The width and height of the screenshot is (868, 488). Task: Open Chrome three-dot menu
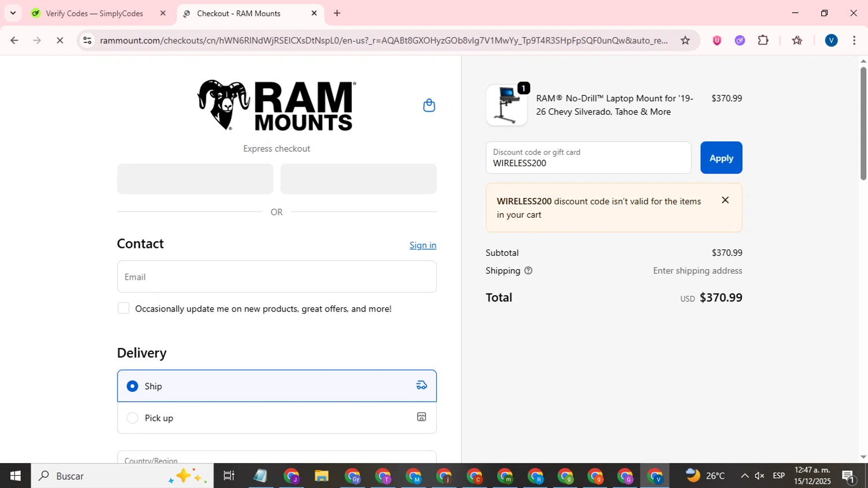[x=854, y=41]
